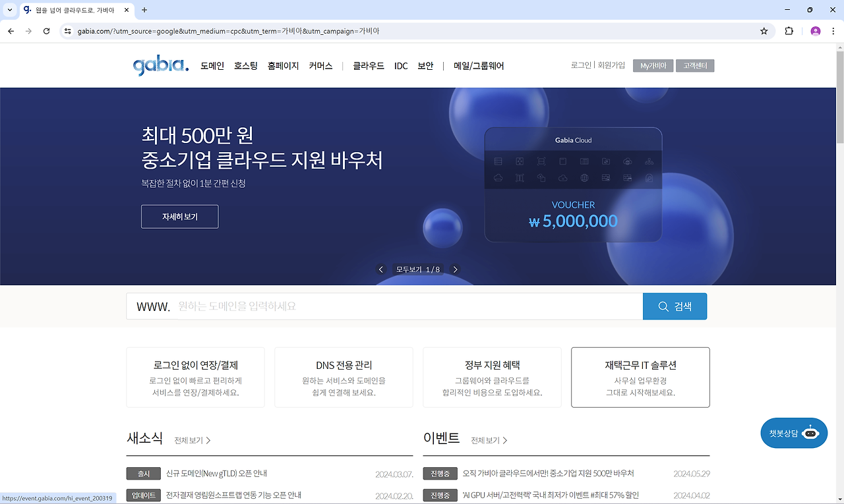844x504 pixels.
Task: Click the 로그인 link
Action: coord(582,65)
